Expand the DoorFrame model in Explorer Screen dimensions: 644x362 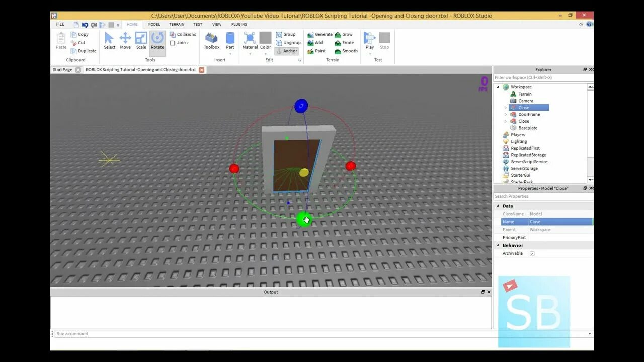pos(506,115)
